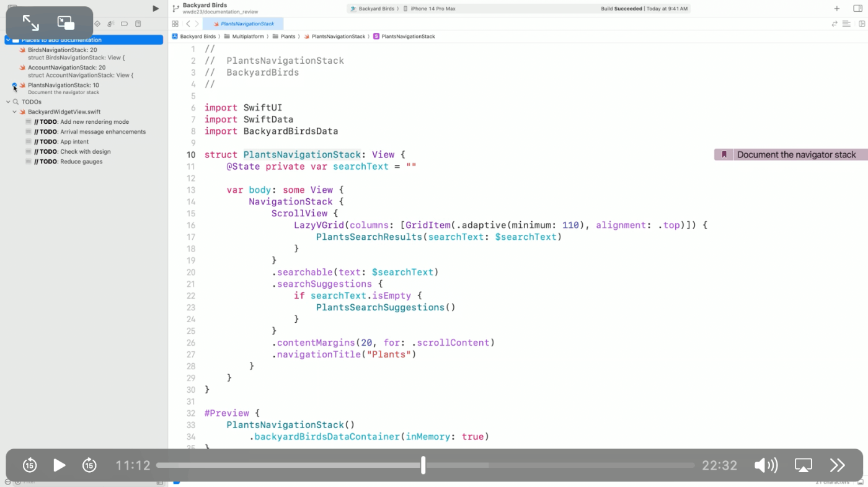Adjust editor options lines icon
This screenshot has width=868, height=487.
click(846, 24)
